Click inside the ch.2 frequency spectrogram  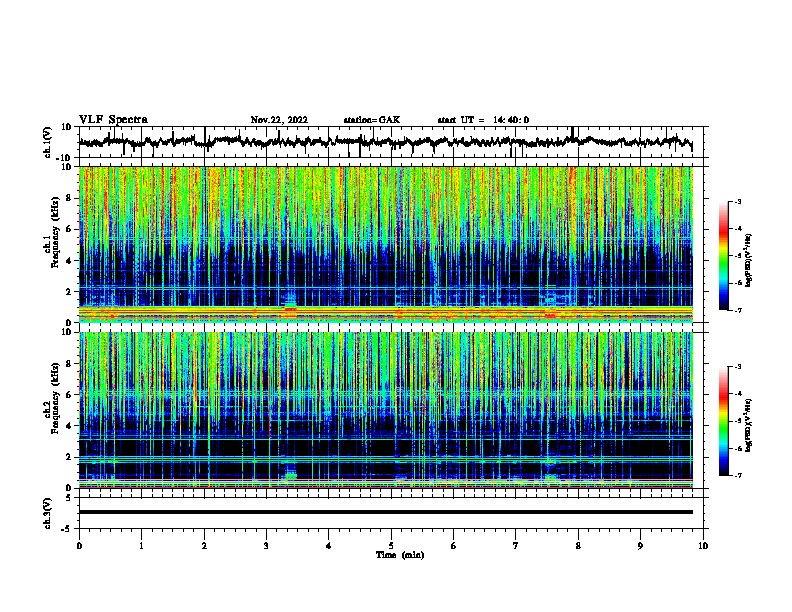point(385,410)
